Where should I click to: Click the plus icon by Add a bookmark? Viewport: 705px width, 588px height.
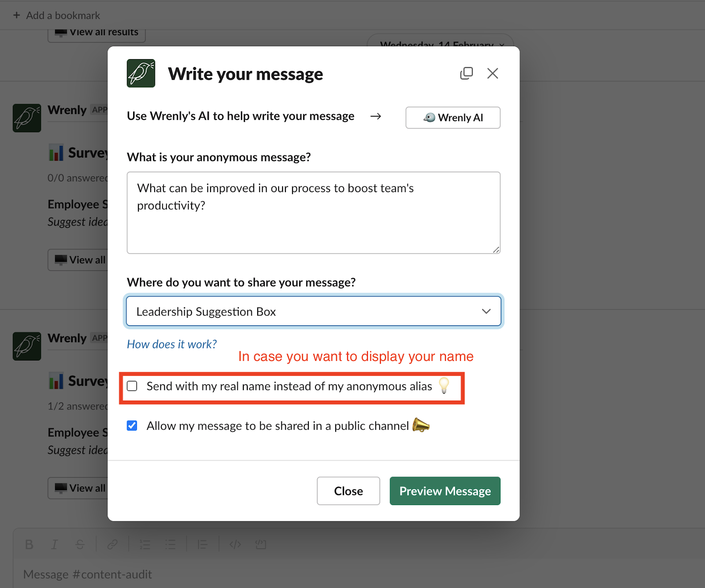coord(17,15)
